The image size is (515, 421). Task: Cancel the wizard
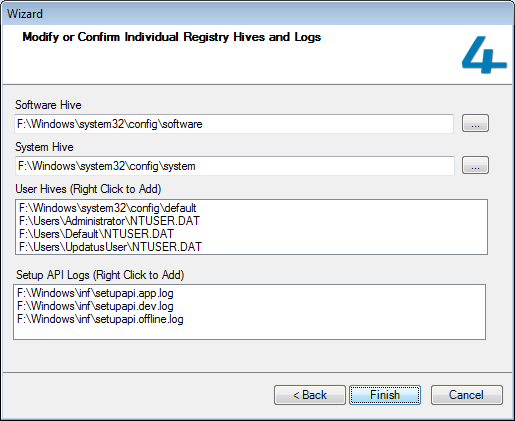point(467,395)
